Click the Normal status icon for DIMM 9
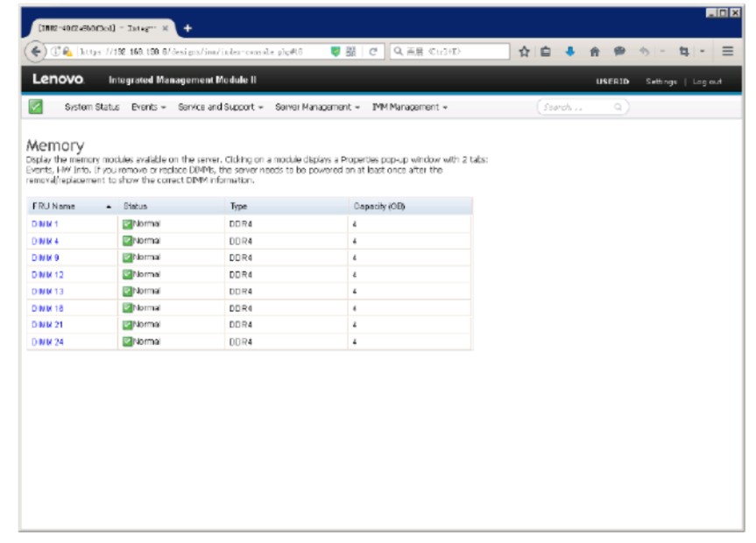756x543 pixels. (127, 258)
